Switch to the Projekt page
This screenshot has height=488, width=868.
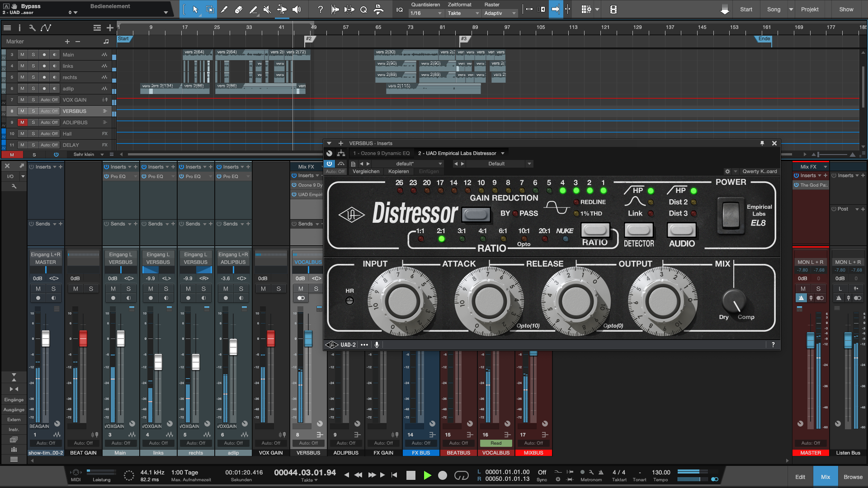[x=810, y=9]
